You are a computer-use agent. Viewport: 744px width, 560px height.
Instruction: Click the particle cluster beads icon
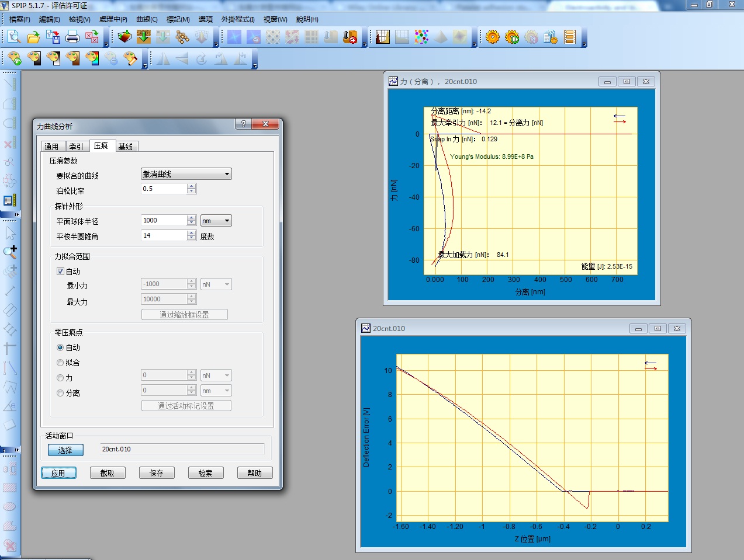click(182, 37)
